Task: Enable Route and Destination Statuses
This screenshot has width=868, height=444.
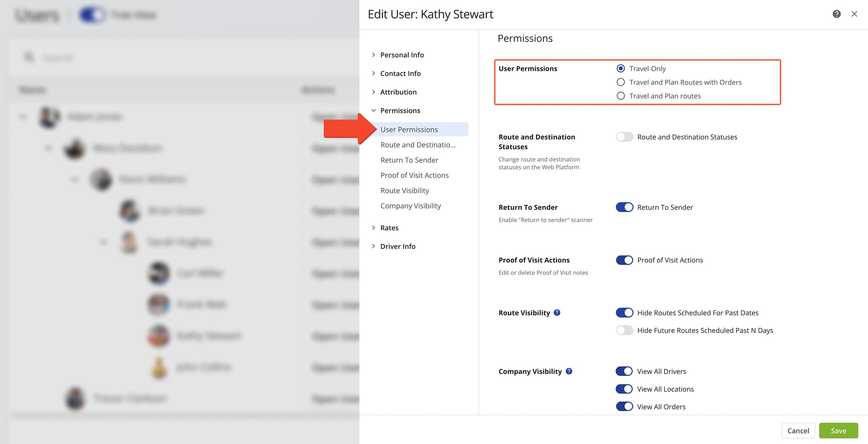Action: pos(624,137)
